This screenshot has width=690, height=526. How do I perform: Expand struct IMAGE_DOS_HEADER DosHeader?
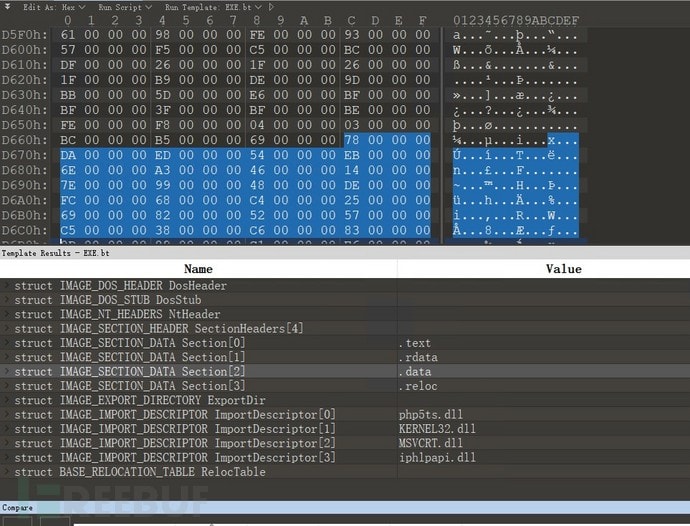click(7, 285)
